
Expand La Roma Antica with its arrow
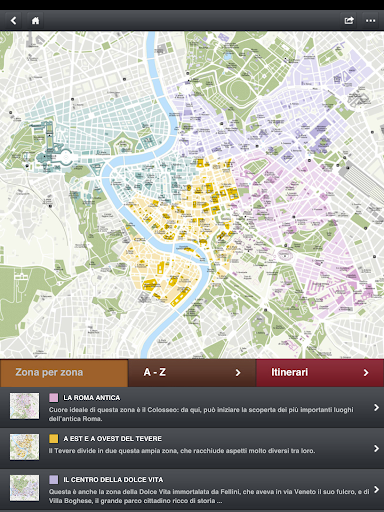(x=376, y=407)
